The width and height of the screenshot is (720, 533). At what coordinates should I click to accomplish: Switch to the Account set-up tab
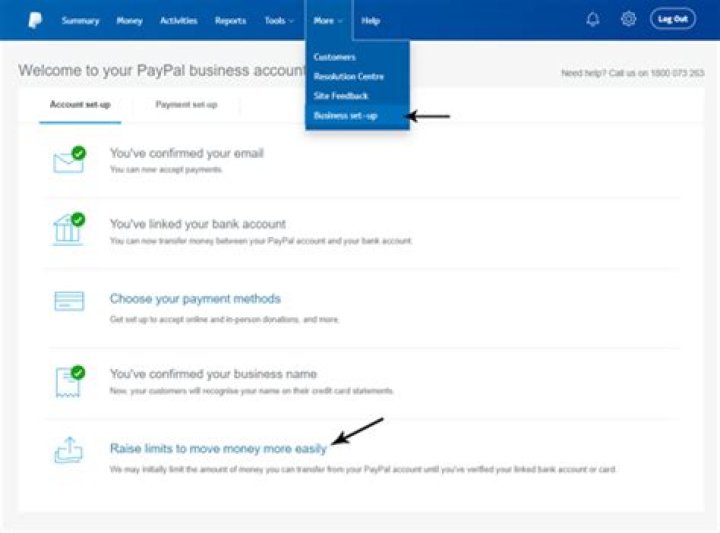pos(80,105)
